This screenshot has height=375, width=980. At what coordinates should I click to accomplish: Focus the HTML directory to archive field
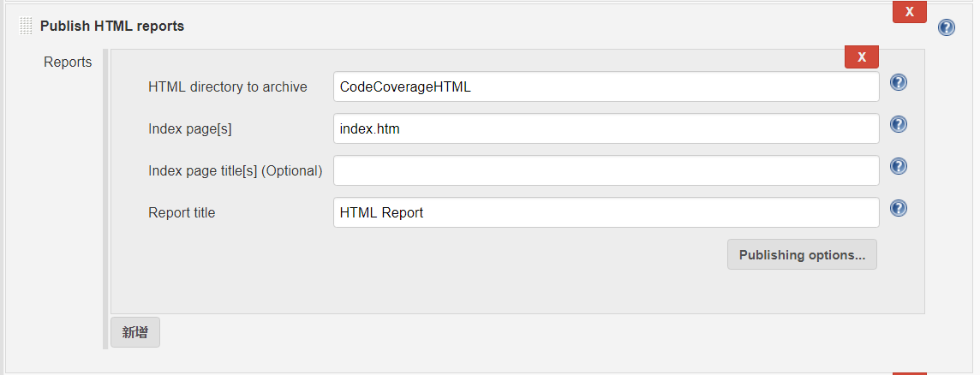[607, 86]
